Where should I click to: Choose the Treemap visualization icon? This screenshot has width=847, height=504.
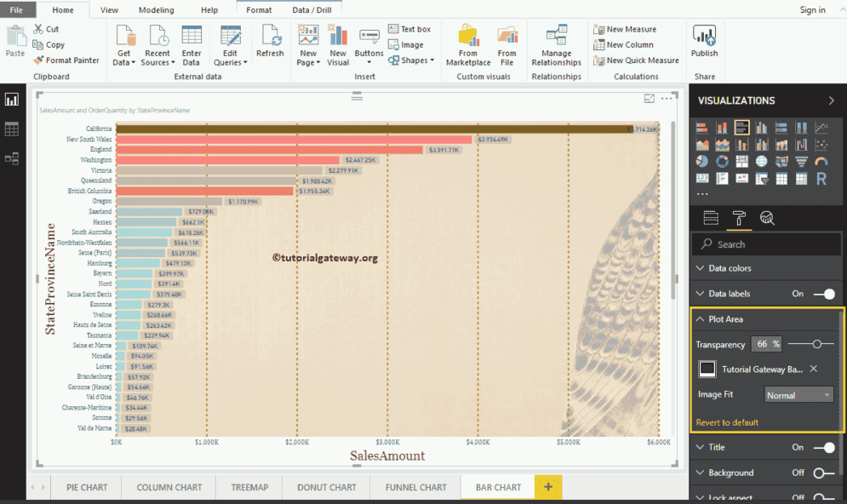[x=741, y=161]
